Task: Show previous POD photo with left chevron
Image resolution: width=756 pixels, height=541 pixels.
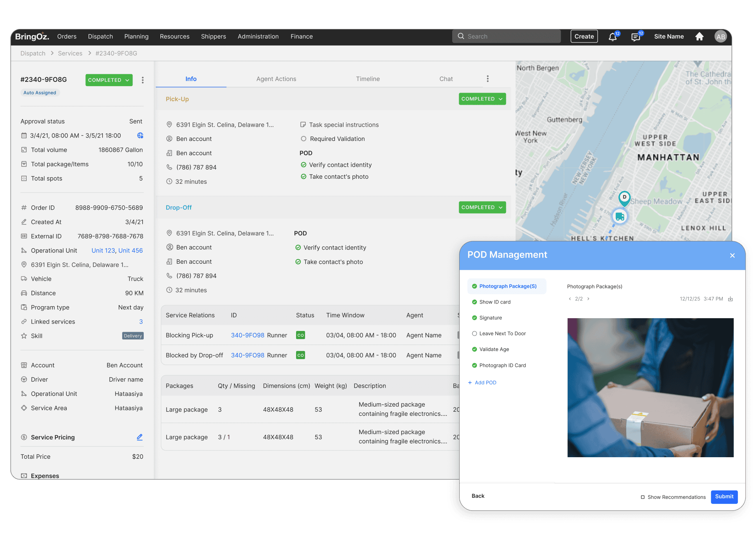Action: [x=570, y=299]
